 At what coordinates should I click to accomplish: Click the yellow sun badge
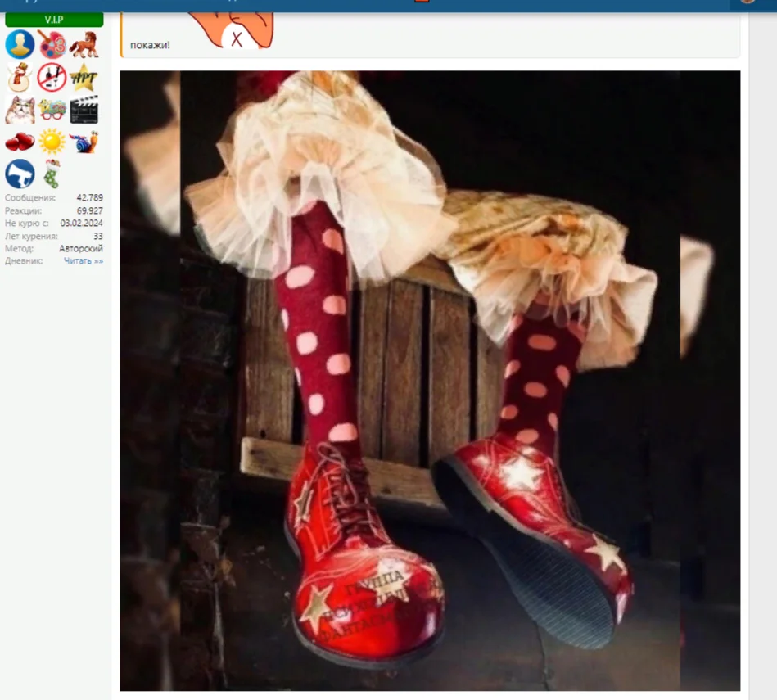tap(52, 142)
